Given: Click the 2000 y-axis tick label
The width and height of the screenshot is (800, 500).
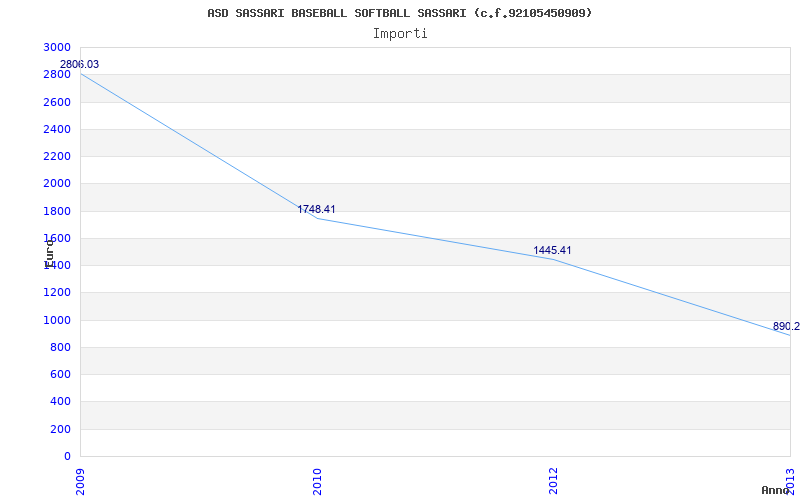Looking at the screenshot, I should tap(57, 184).
